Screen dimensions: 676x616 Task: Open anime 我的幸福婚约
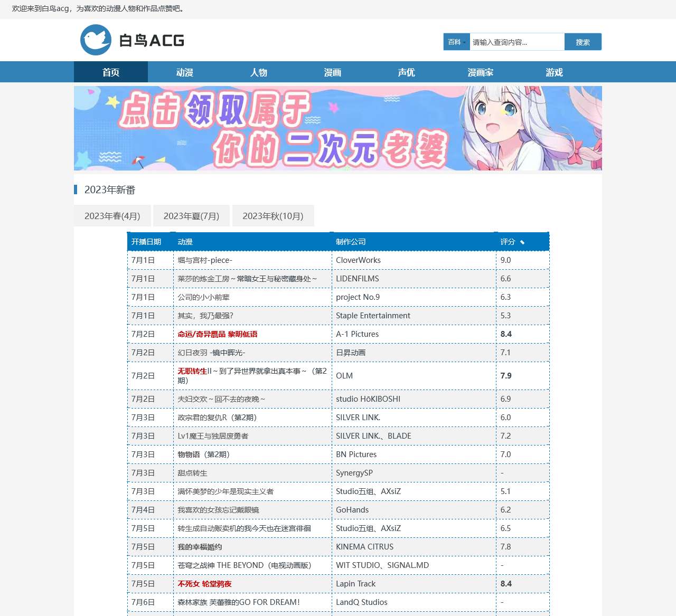(200, 547)
